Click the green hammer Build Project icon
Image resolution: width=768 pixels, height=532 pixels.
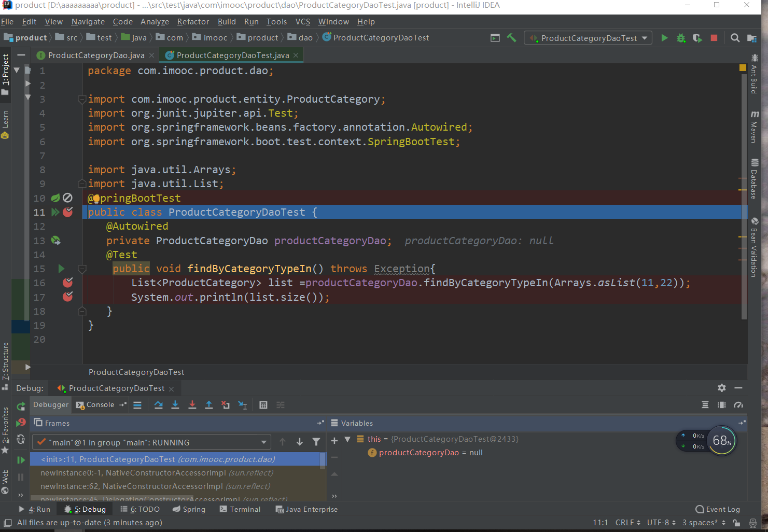click(x=511, y=38)
